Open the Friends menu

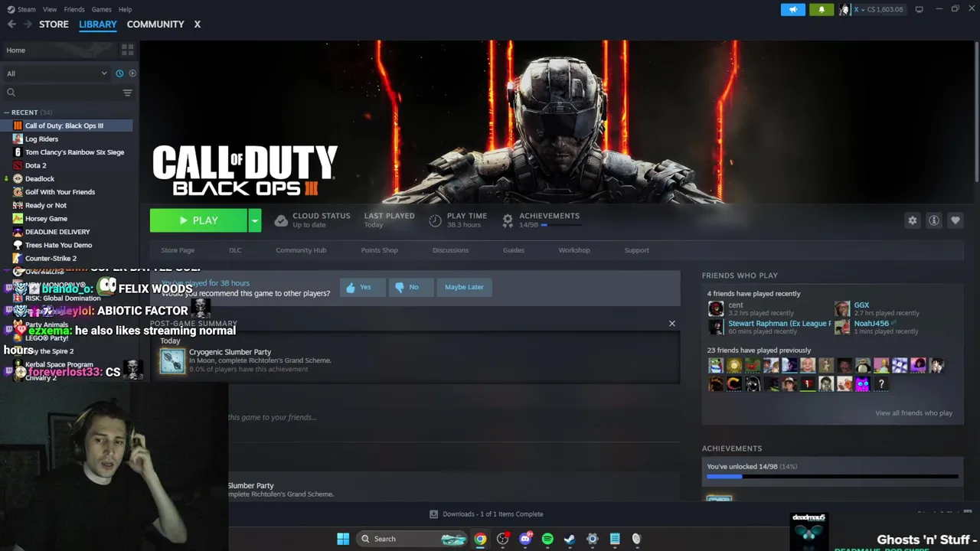(x=74, y=9)
